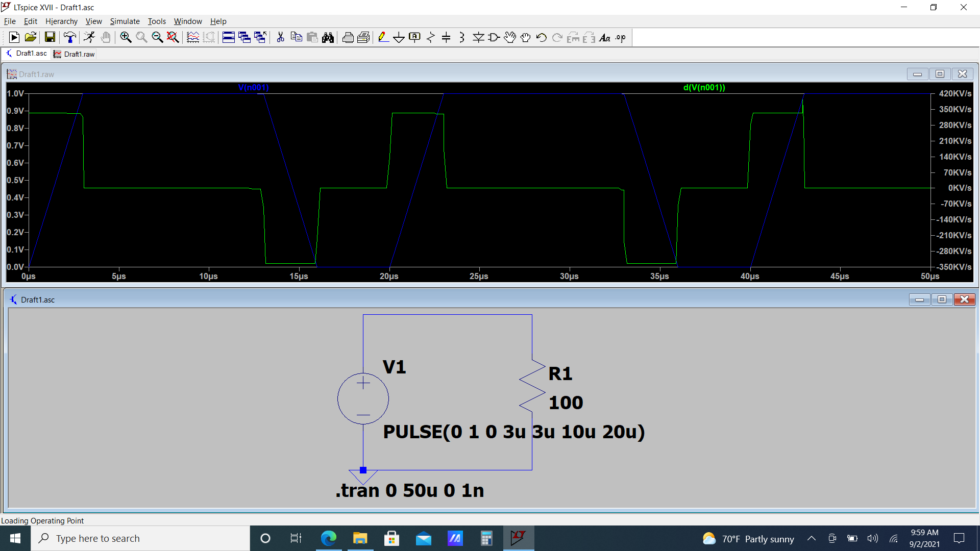Click the PULSE(0 1 0 3u 3u 10u 20u) text

(514, 432)
